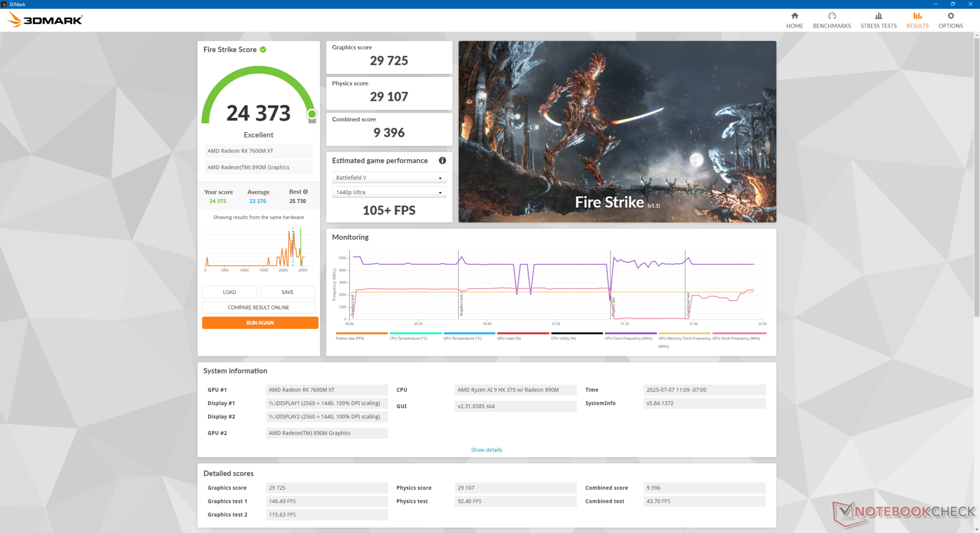Click the info icon next to Best score
The image size is (980, 533).
pos(306,192)
